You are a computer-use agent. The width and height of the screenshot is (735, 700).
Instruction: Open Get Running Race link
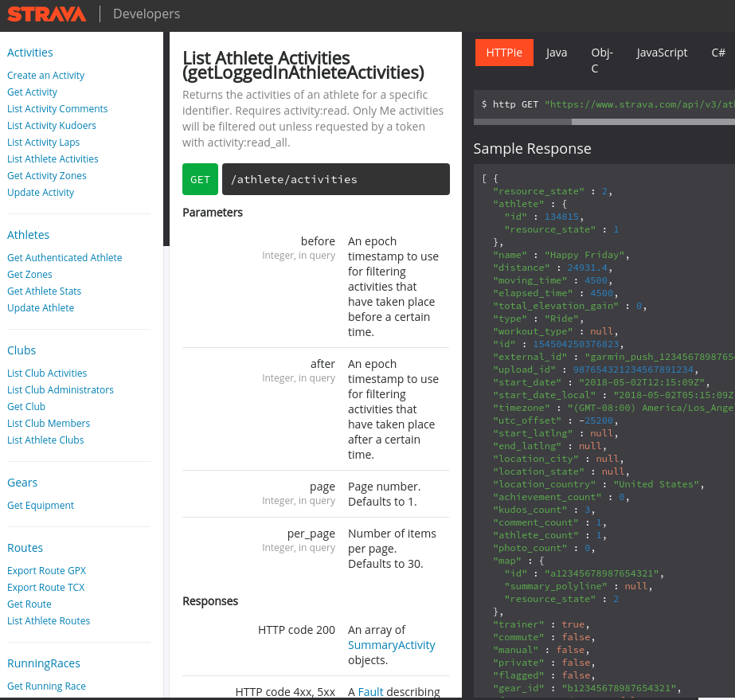tap(46, 686)
